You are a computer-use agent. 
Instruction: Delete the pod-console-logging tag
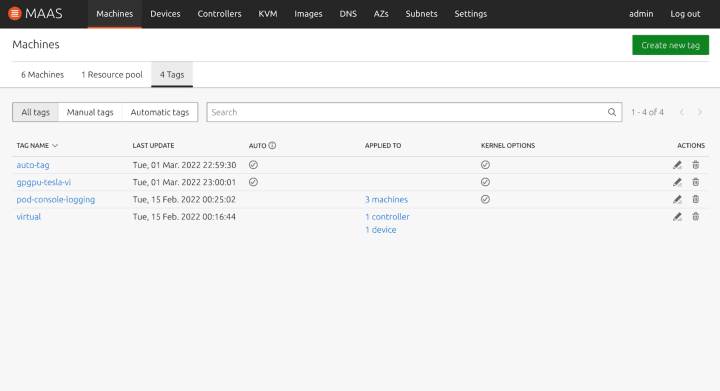tap(696, 199)
